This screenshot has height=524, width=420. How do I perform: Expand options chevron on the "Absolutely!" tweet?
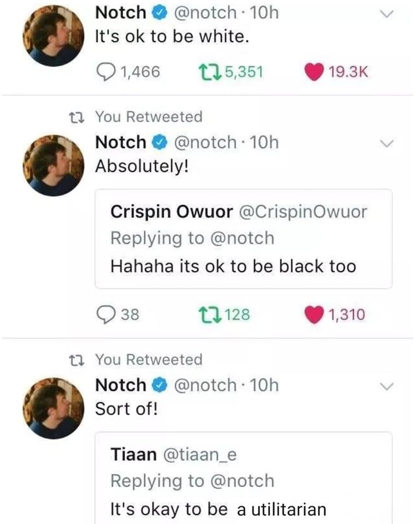(x=386, y=143)
